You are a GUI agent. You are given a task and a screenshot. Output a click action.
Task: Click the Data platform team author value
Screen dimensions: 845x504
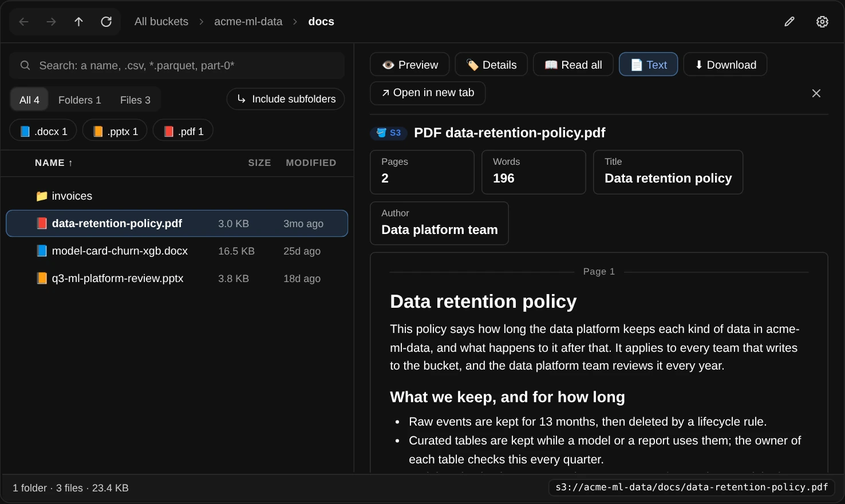point(440,230)
